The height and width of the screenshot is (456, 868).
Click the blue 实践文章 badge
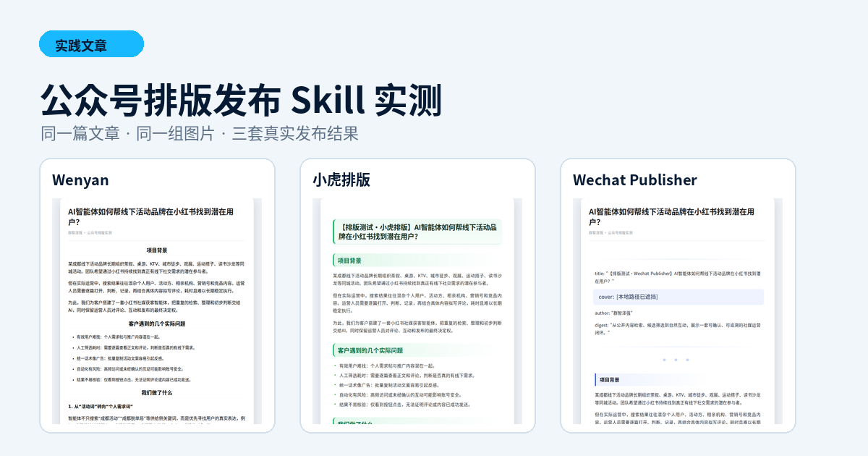tap(91, 44)
